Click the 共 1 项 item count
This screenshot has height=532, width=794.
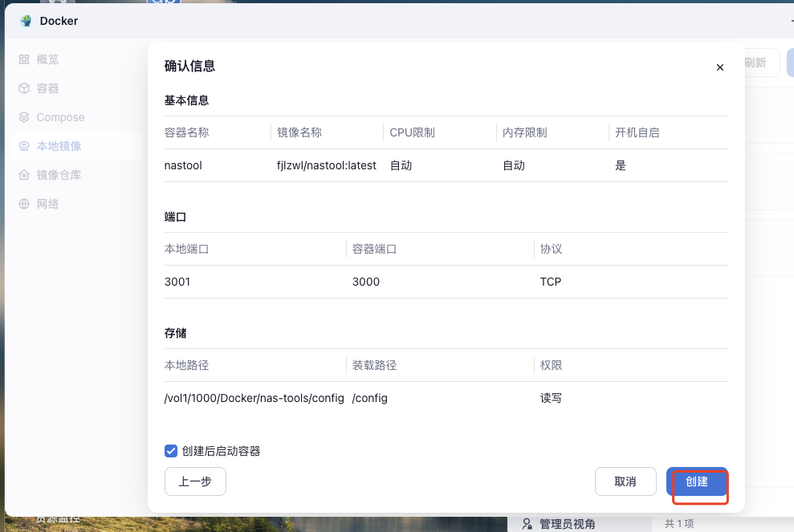click(679, 523)
